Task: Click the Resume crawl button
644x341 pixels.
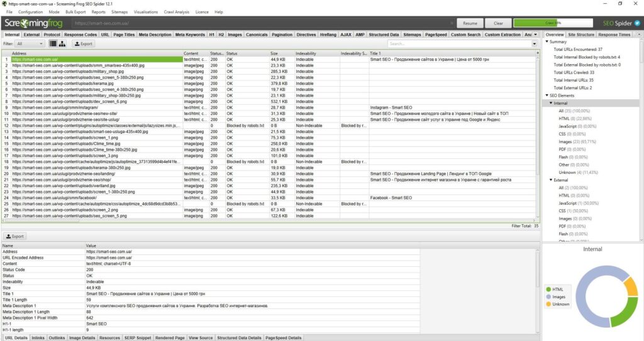Action: 470,23
